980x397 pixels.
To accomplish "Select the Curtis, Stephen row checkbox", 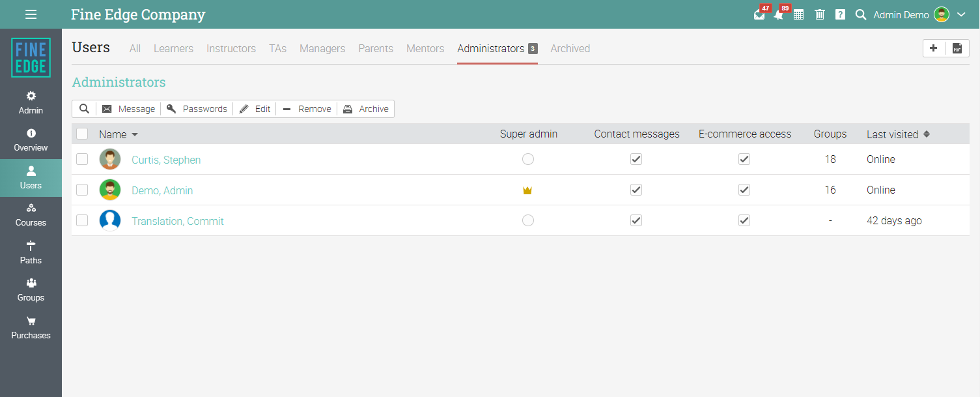I will pos(82,159).
